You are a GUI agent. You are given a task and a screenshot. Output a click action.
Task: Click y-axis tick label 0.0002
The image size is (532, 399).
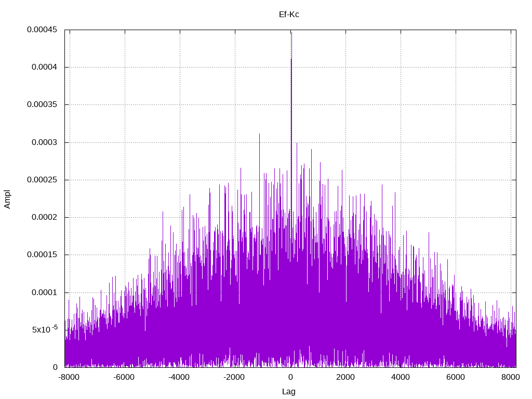(x=45, y=217)
